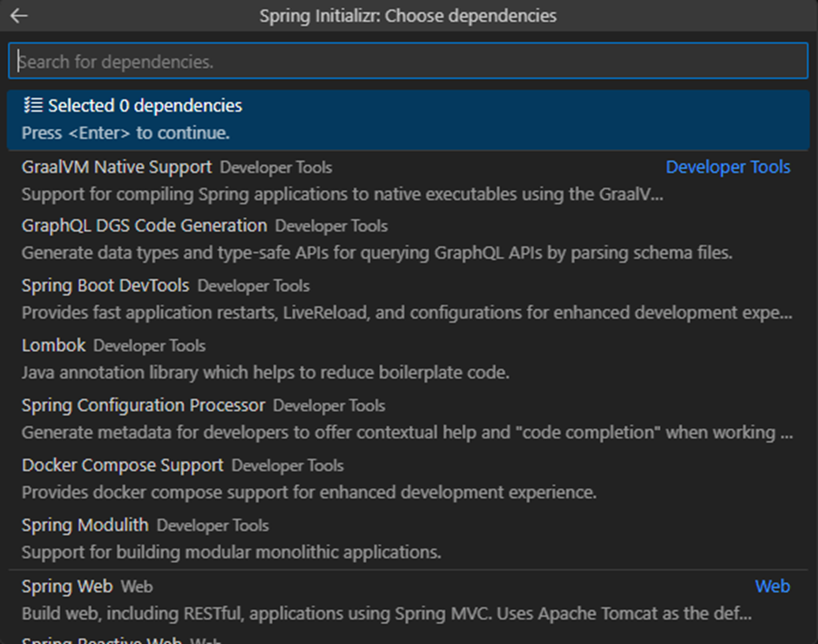Click Spring Modulith description text

point(231,552)
